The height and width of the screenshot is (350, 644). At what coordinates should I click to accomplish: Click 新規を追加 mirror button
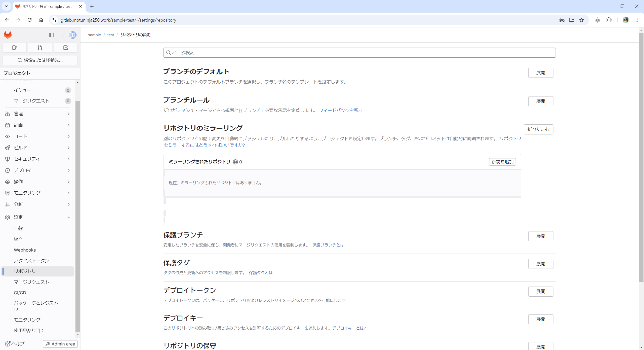click(502, 162)
